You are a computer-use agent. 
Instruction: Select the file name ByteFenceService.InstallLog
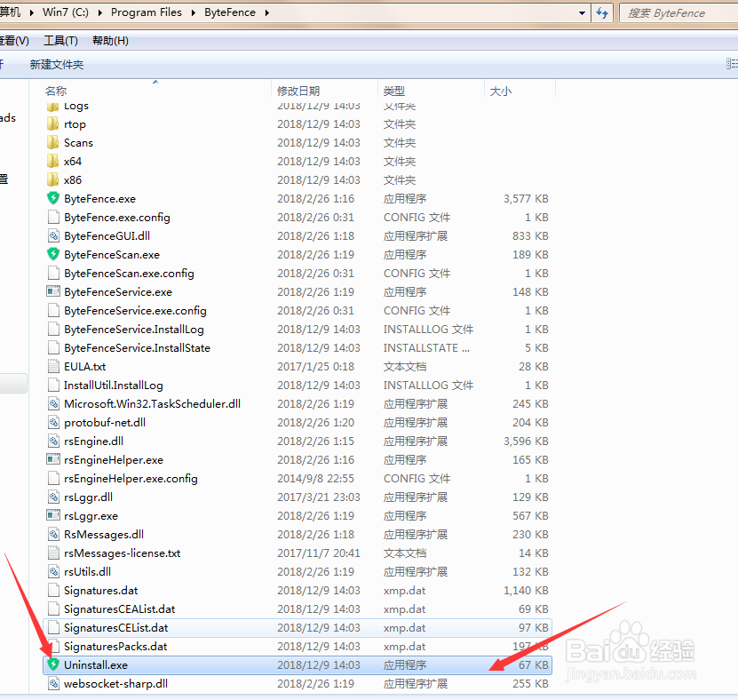(x=134, y=329)
